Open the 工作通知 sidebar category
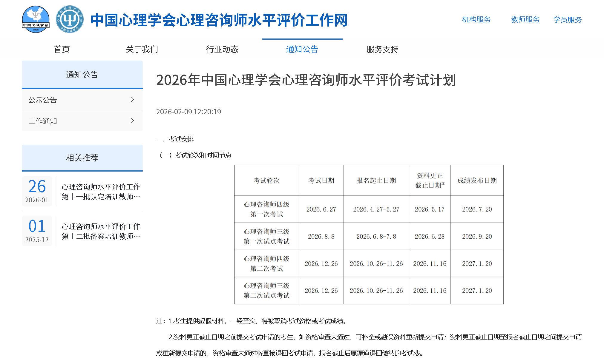604x364 pixels. coord(43,121)
